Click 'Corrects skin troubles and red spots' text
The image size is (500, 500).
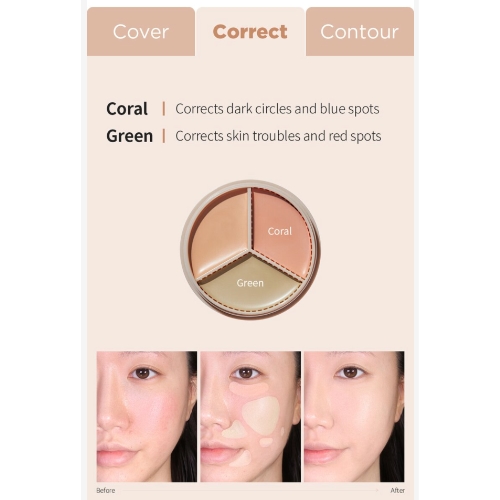click(278, 136)
